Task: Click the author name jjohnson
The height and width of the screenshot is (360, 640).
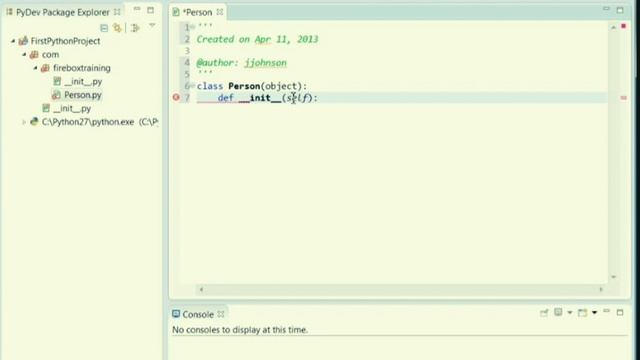Action: 265,62
